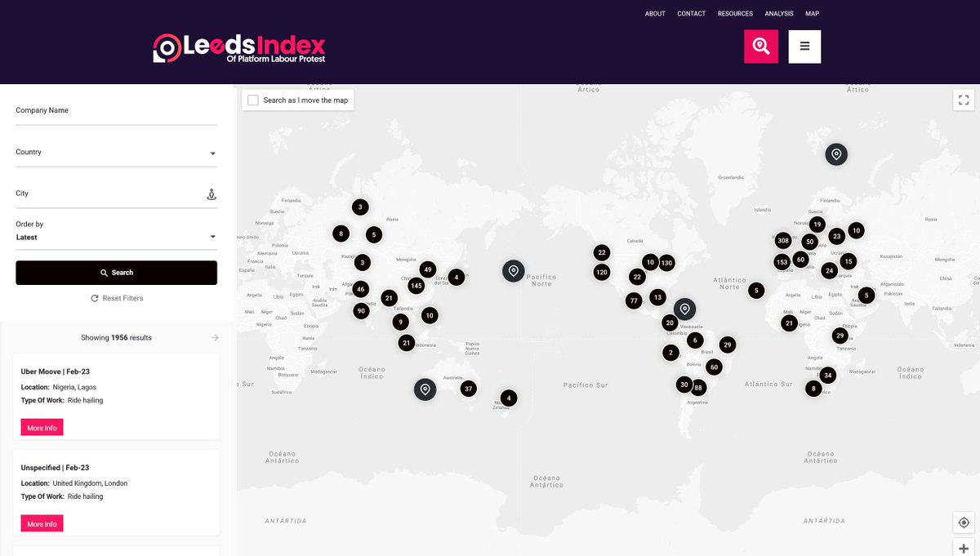Open the pink search magnifier button
Screen dimensions: 980x556
(x=761, y=47)
